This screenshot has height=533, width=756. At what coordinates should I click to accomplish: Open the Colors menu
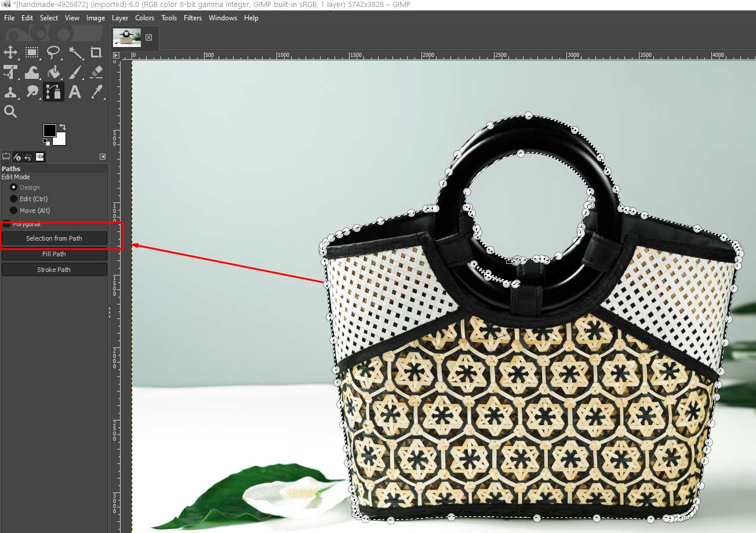pyautogui.click(x=144, y=18)
